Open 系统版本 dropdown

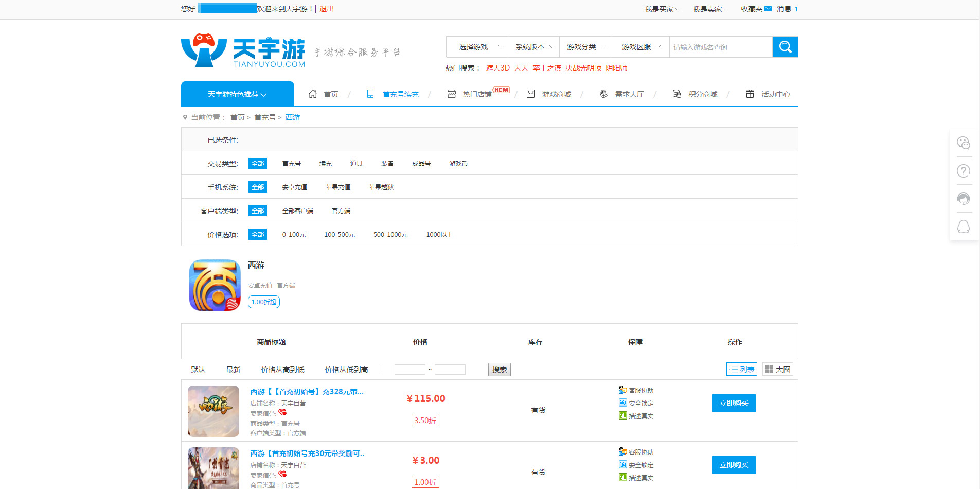pyautogui.click(x=534, y=47)
